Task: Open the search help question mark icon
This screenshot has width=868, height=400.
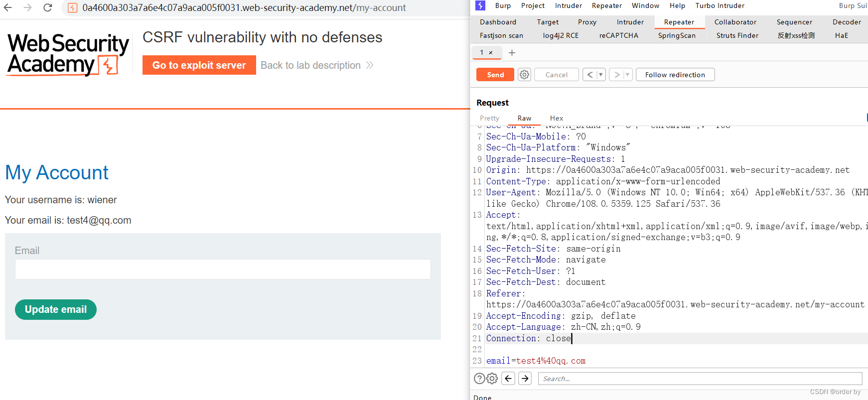Action: (479, 379)
